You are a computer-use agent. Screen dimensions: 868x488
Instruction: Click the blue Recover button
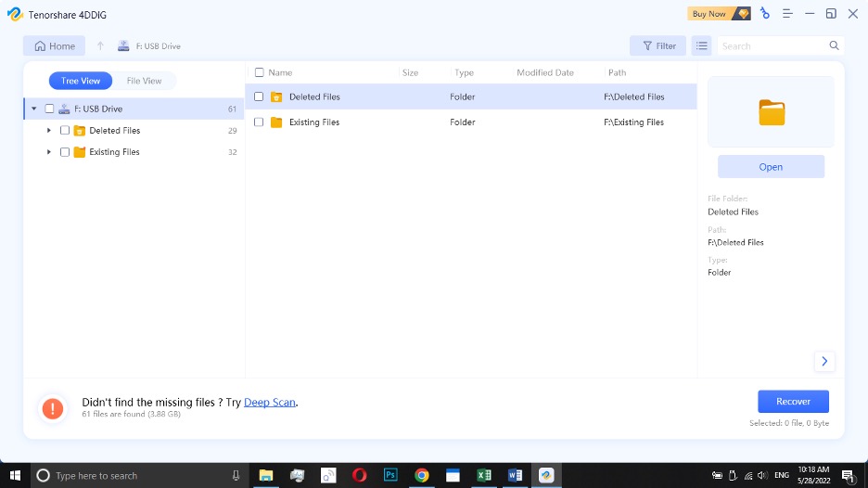(793, 402)
